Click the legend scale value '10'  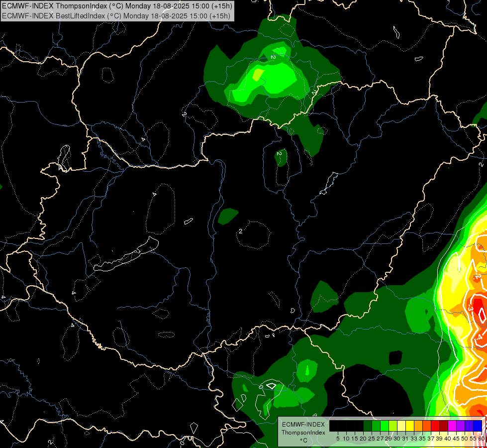click(x=346, y=439)
